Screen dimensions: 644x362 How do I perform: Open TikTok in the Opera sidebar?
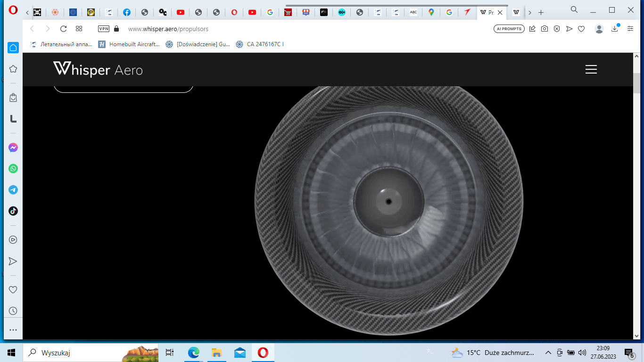point(13,211)
